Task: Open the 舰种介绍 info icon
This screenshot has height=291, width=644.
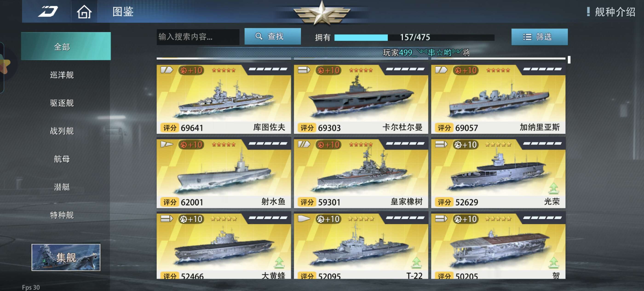Action: coord(588,12)
